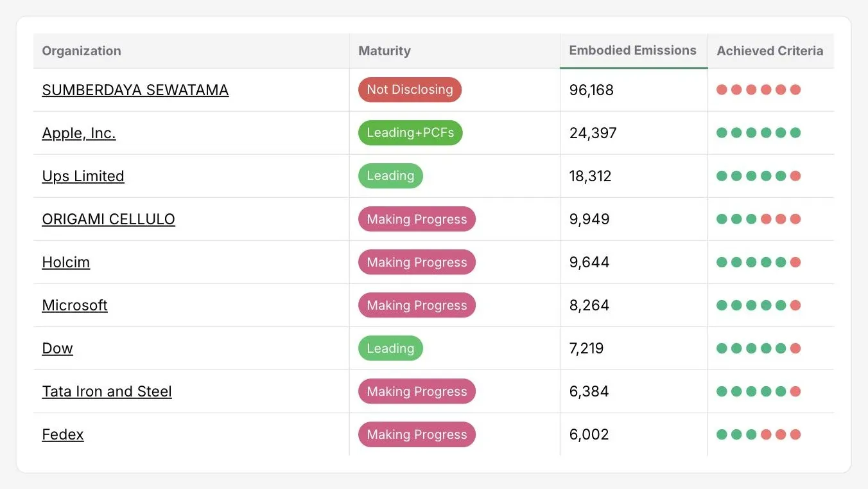Open the ORIGAMI CELLULO organization link
This screenshot has width=868, height=489.
coord(108,219)
